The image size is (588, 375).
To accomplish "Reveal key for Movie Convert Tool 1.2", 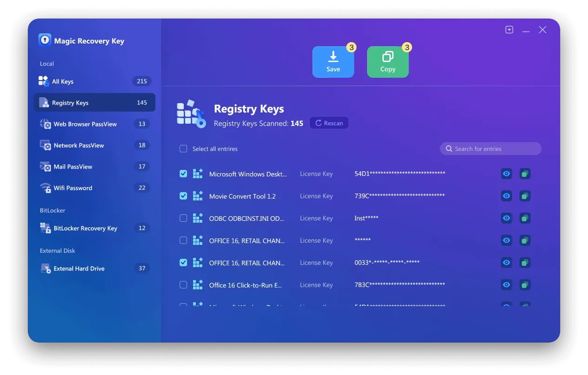I will (x=507, y=196).
